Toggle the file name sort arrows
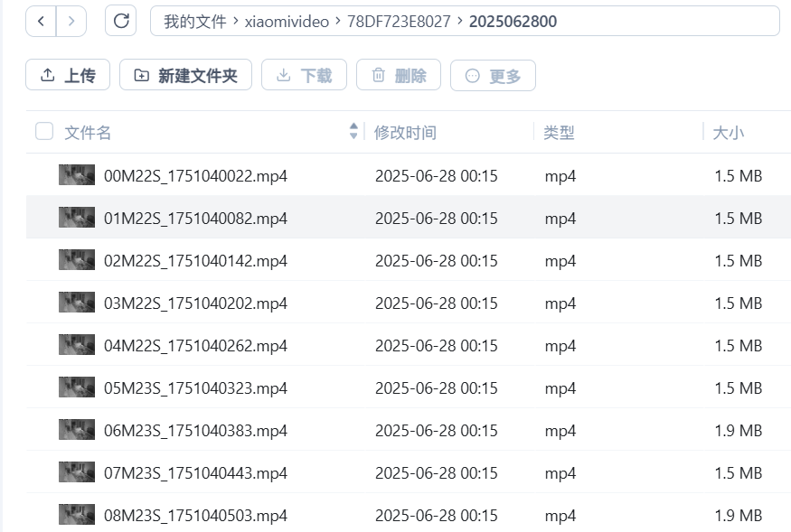791x532 pixels. pos(353,131)
